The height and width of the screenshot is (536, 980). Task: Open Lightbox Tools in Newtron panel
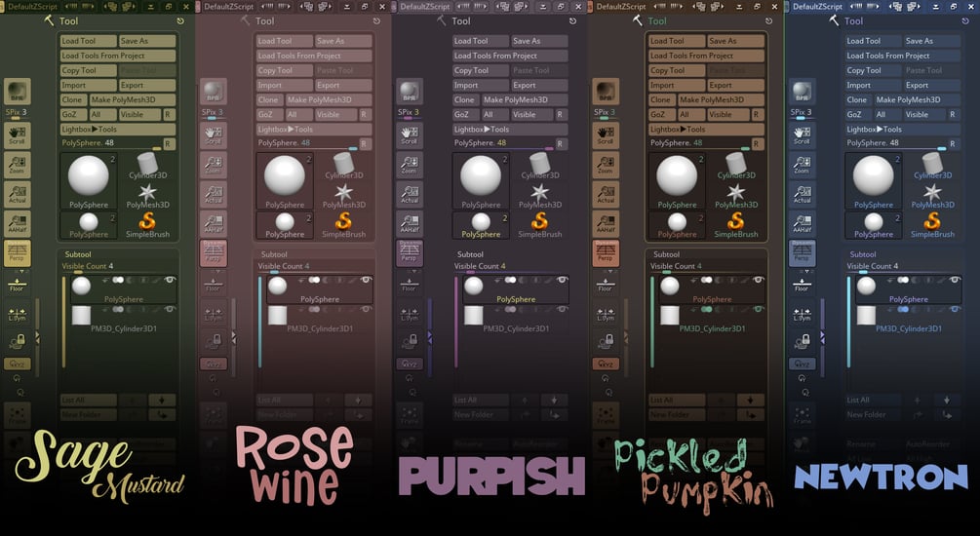pyautogui.click(x=903, y=130)
